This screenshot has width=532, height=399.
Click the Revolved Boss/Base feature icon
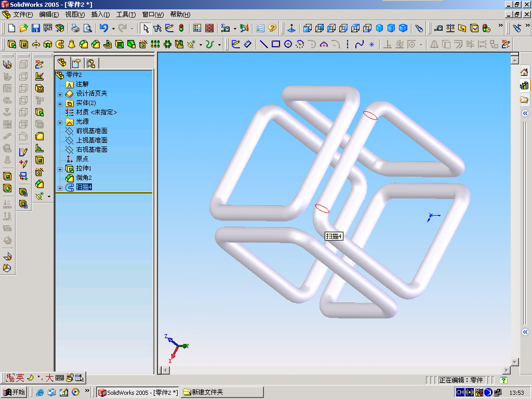(x=36, y=44)
